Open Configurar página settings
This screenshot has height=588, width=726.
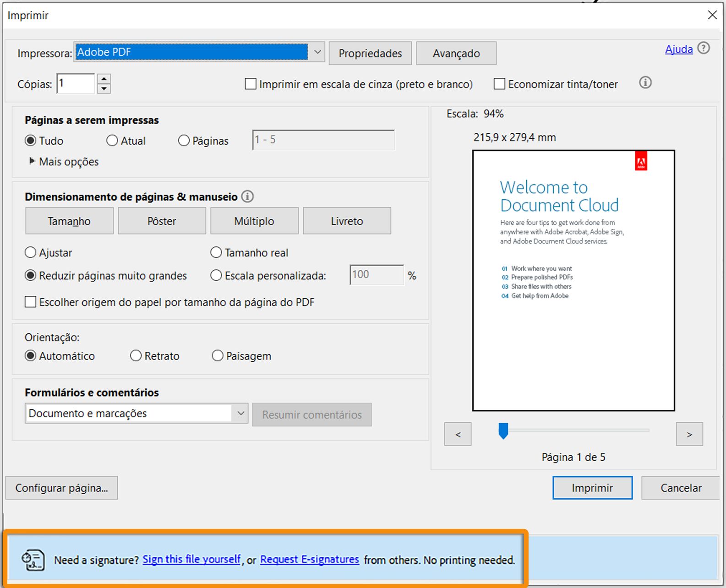[62, 488]
